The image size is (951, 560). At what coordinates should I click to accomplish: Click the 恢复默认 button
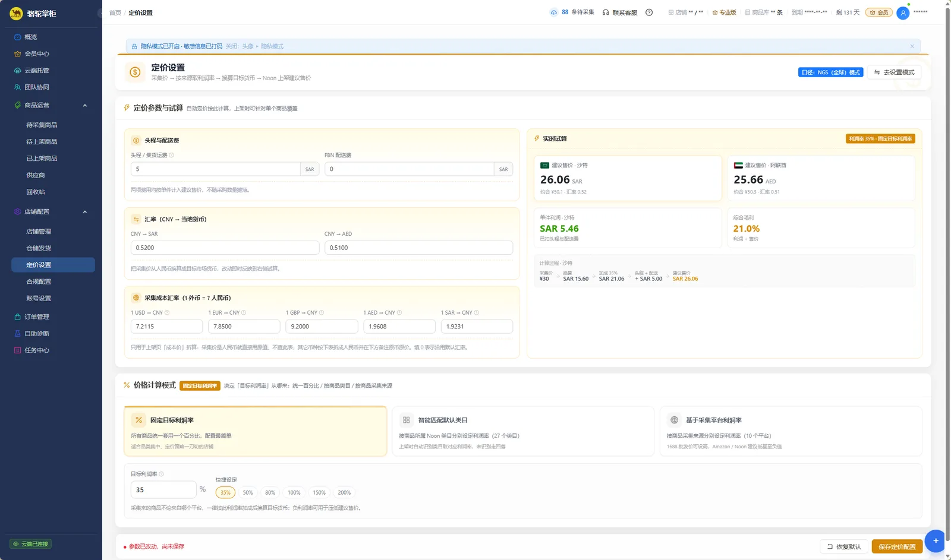tap(844, 546)
